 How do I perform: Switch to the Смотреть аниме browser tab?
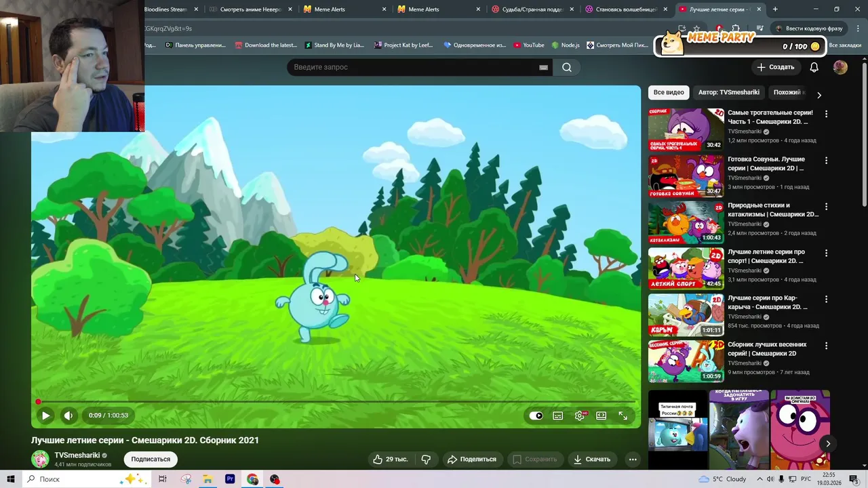coord(251,9)
